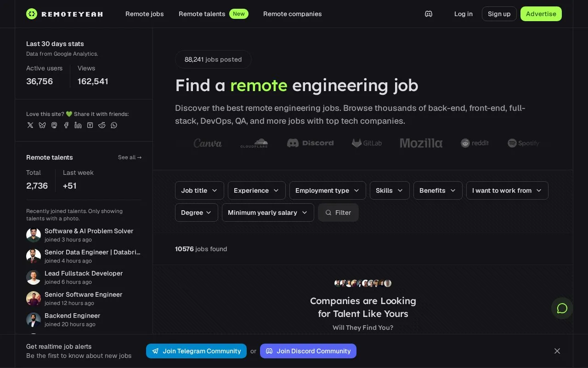The height and width of the screenshot is (368, 588).
Task: Open the RemoteYeah logo home link
Action: point(64,14)
